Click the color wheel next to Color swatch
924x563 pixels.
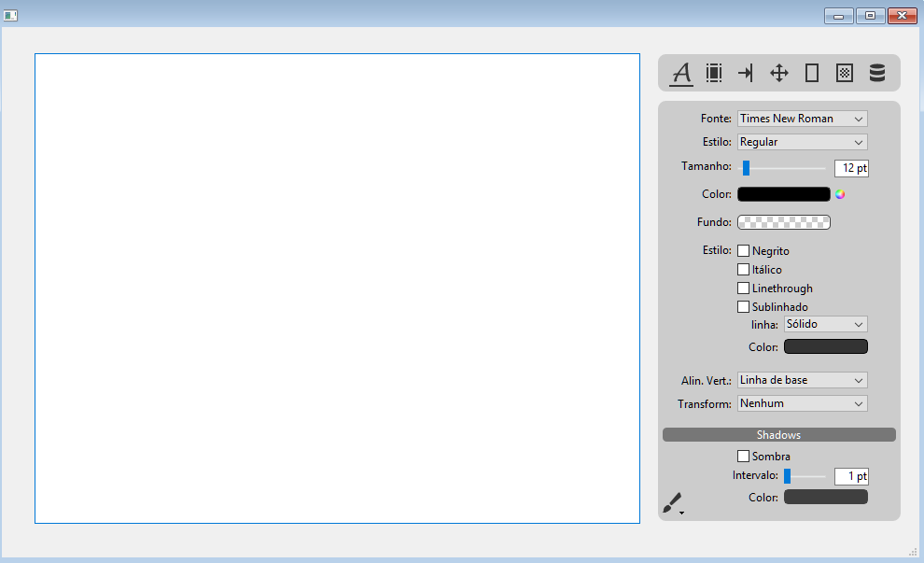pos(840,194)
